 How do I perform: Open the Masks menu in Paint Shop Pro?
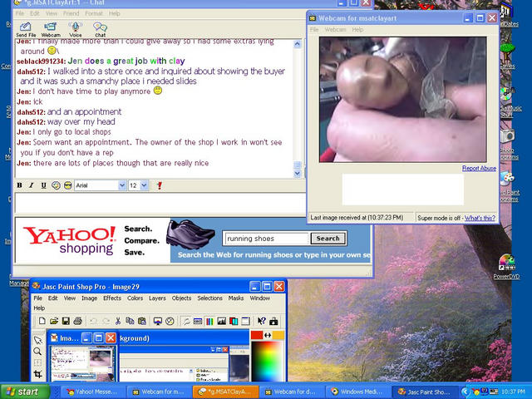pos(236,298)
